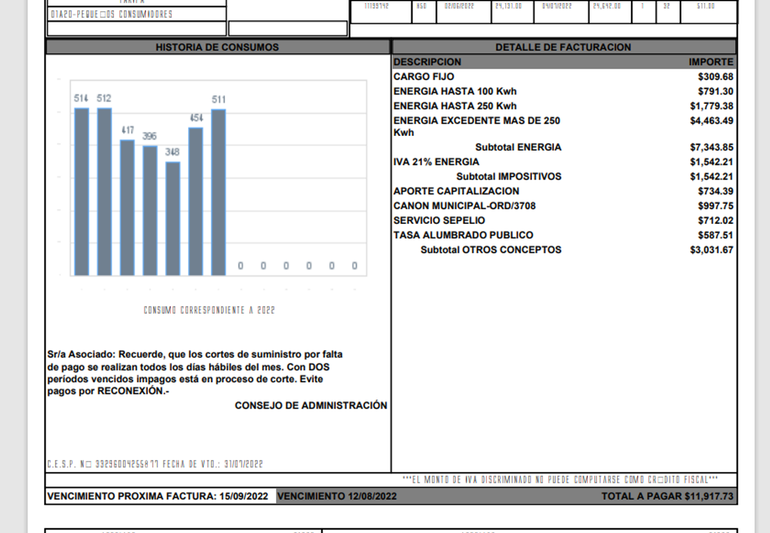Click the VENCIMIENTO 12/08/2022 due date

(337, 496)
